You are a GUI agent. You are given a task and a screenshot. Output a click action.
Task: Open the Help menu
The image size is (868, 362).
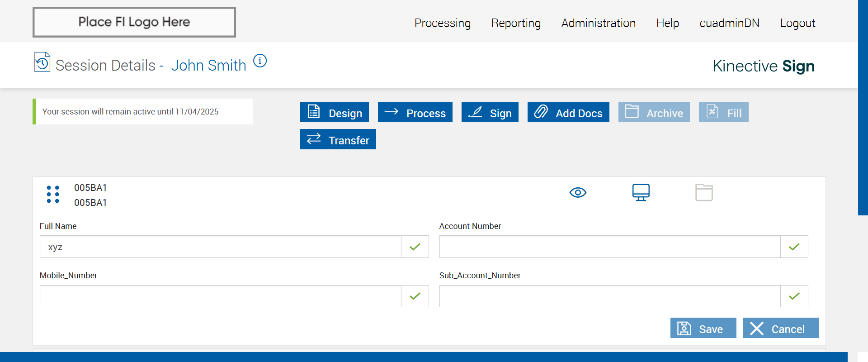pyautogui.click(x=668, y=23)
